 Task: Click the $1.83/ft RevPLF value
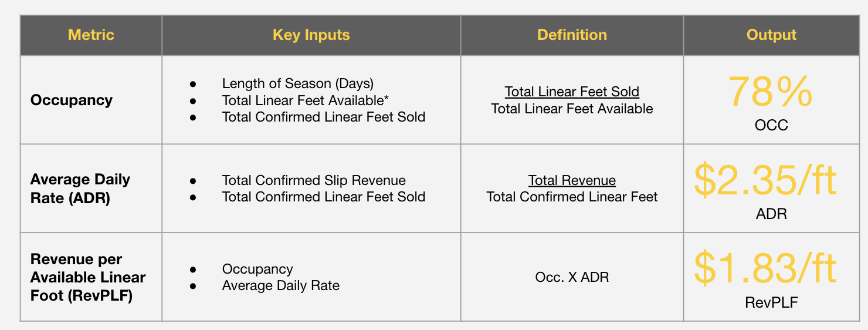(765, 268)
